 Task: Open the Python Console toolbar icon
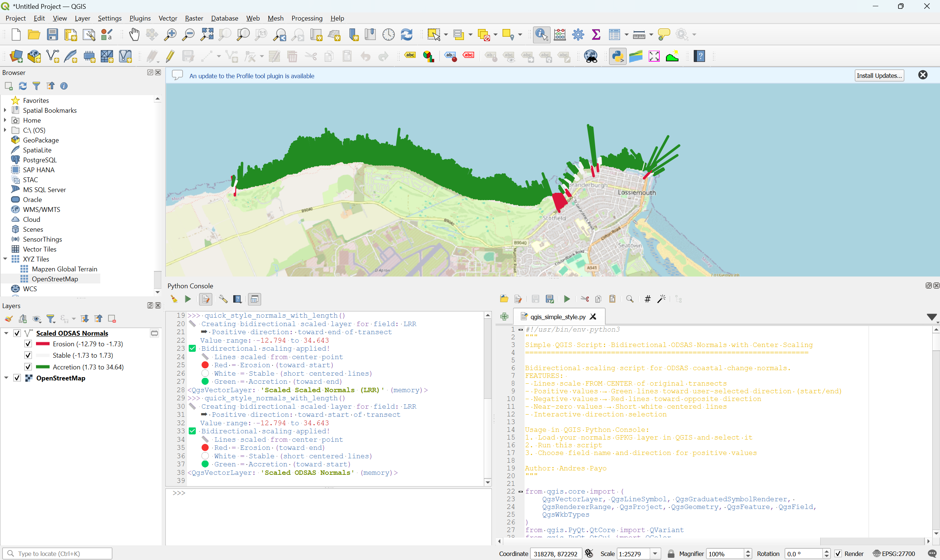pos(617,57)
